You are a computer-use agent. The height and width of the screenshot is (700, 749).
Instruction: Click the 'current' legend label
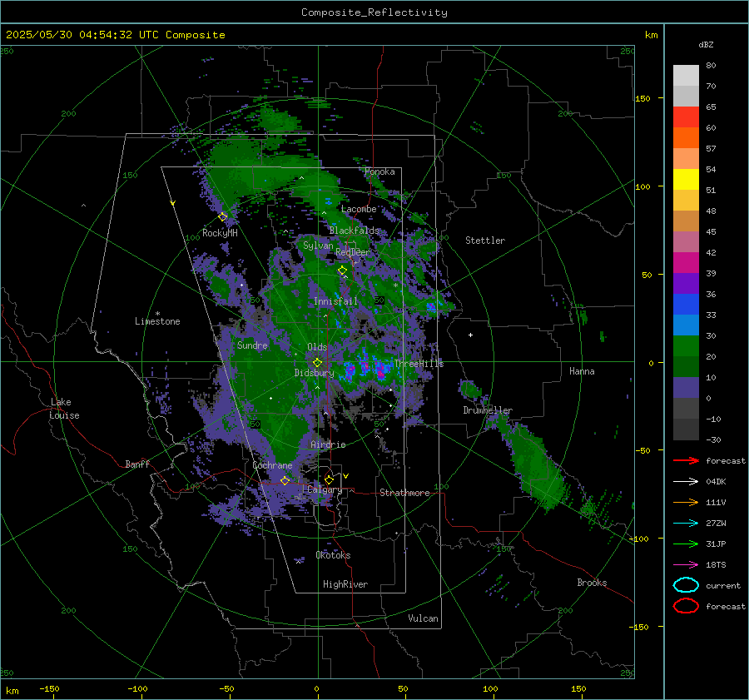[723, 585]
